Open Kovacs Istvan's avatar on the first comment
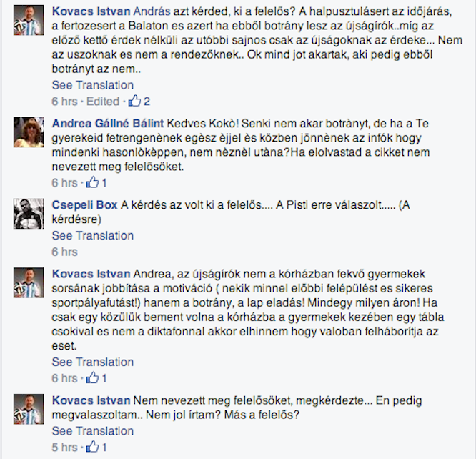This screenshot has height=459, width=476. pos(29,20)
